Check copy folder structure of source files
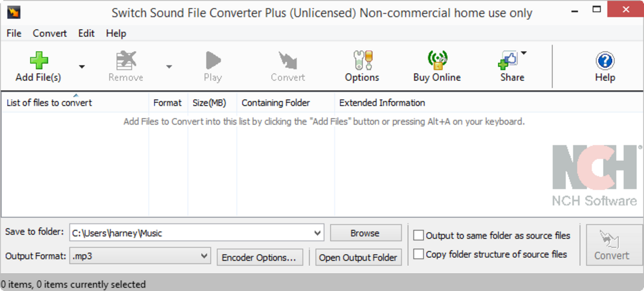 (419, 254)
